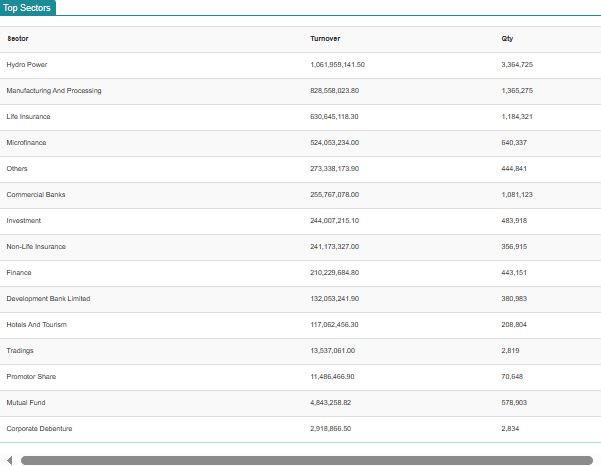Screen dimensions: 601x466
Task: Click Commercial Banks quantity 1,081,123
Action: tap(517, 195)
